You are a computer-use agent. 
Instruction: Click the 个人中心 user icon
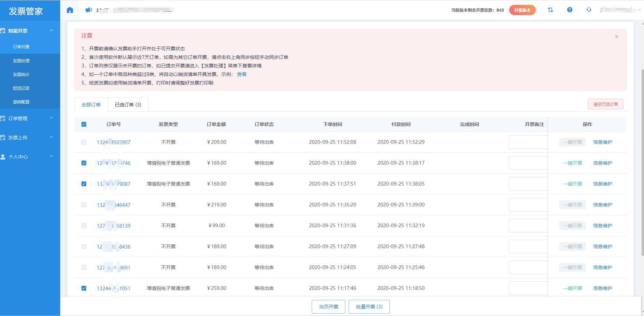3,157
